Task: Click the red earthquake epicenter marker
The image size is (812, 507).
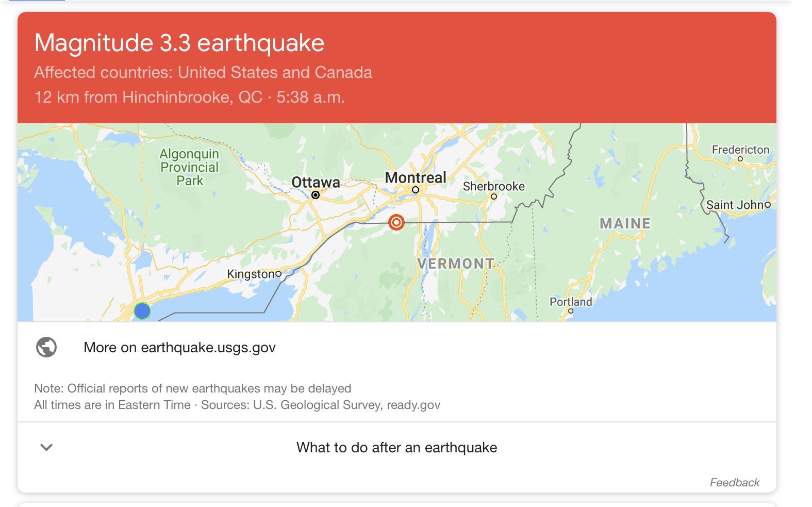Action: 396,222
